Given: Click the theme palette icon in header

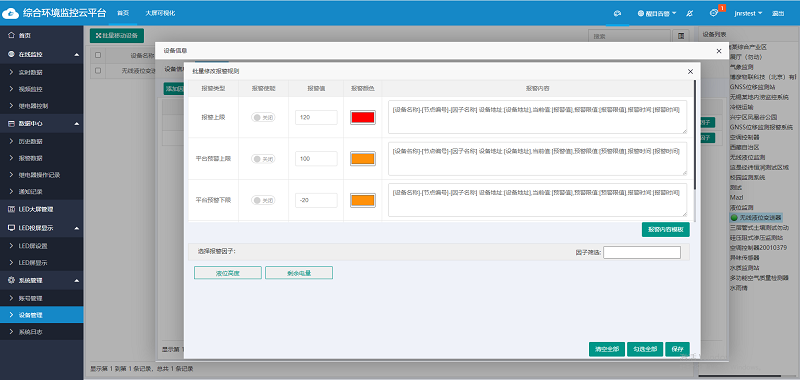Looking at the screenshot, I should pyautogui.click(x=617, y=13).
